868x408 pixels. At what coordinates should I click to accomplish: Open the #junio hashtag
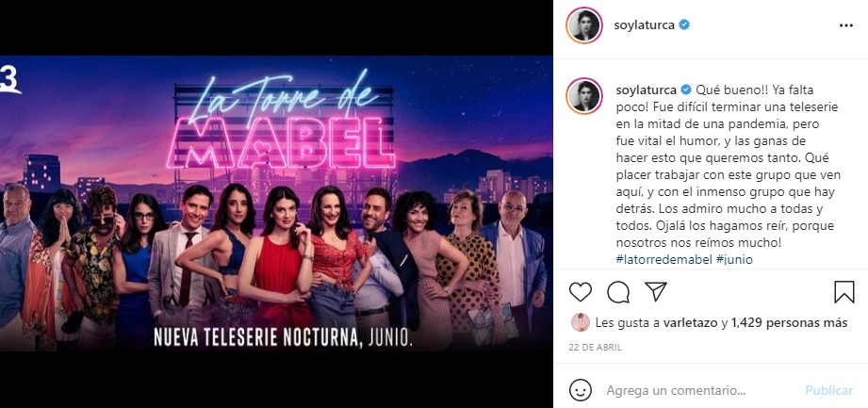click(x=734, y=260)
